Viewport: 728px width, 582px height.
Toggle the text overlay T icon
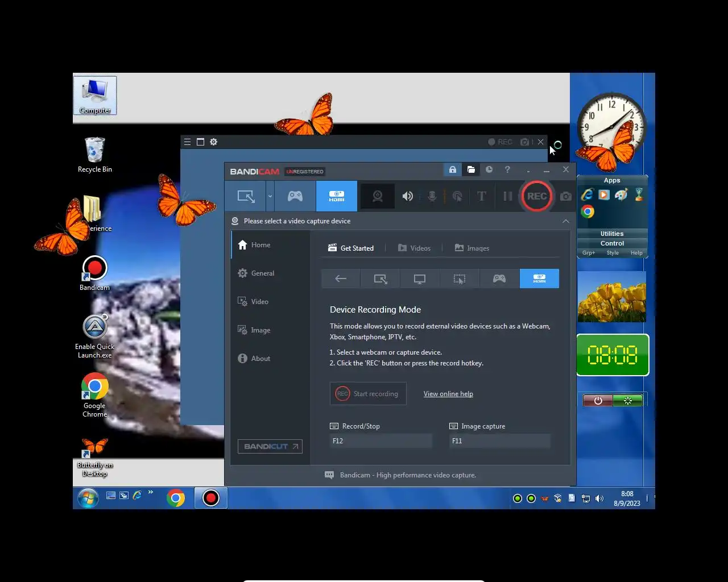[x=482, y=196]
